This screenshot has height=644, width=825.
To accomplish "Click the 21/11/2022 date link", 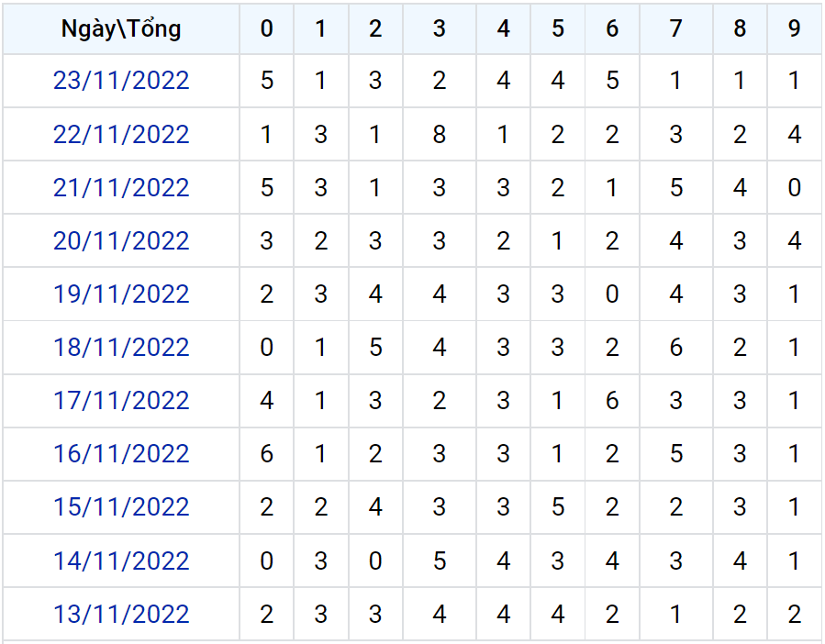I will tap(121, 188).
